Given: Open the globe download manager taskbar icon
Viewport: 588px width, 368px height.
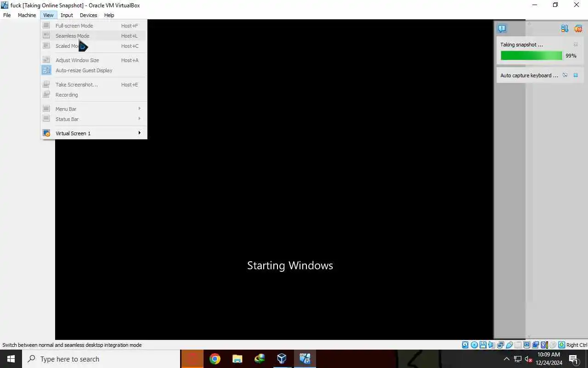Looking at the screenshot, I should point(260,359).
